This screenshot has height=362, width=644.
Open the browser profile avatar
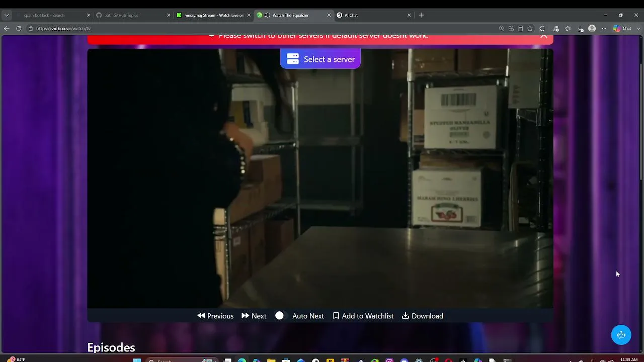pyautogui.click(x=592, y=29)
